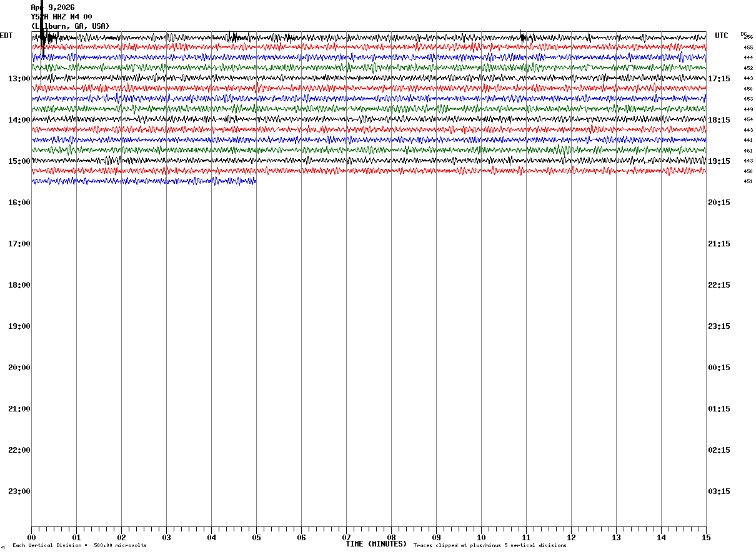This screenshot has height=554, width=756.
Task: Click the DC offset value 452
Action: pyautogui.click(x=748, y=68)
